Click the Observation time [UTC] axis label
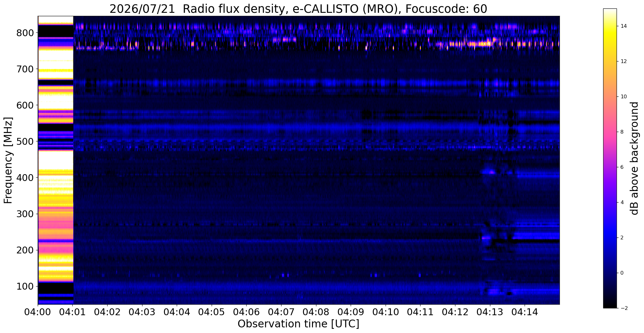 (298, 324)
